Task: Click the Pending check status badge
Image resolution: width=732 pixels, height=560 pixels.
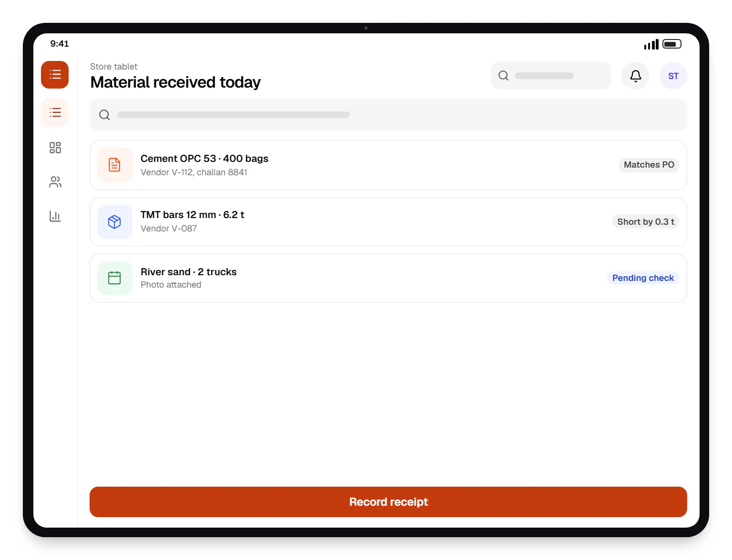Action: tap(643, 278)
